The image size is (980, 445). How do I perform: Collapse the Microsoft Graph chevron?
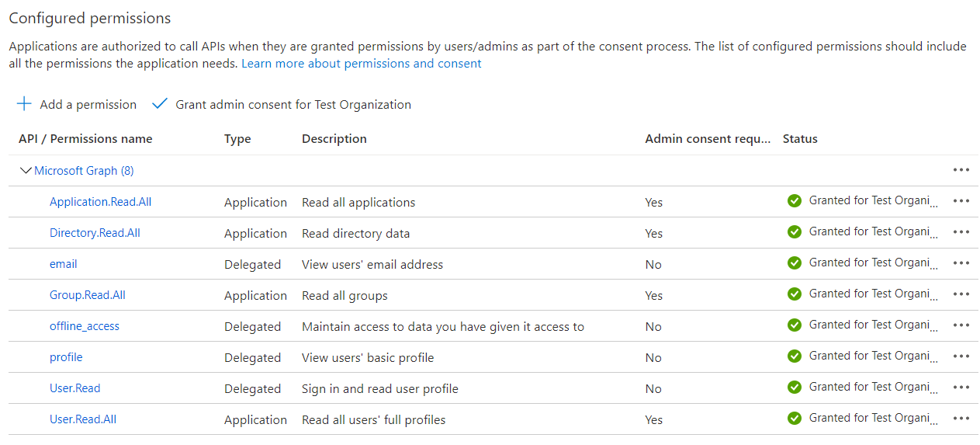pyautogui.click(x=26, y=170)
